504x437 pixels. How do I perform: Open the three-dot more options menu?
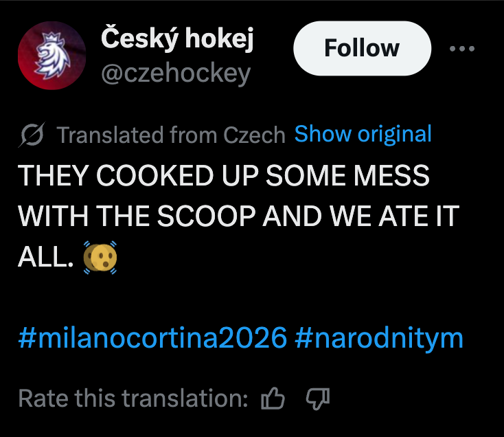(x=461, y=49)
